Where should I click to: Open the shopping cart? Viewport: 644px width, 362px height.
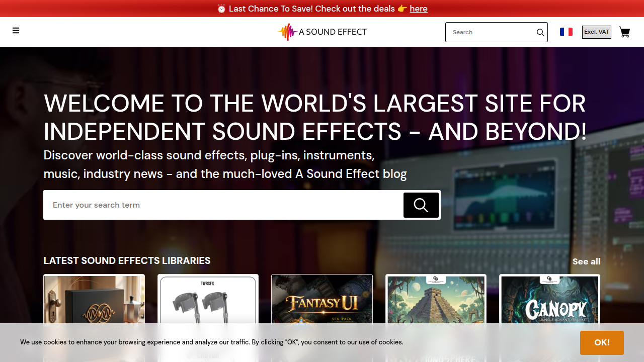click(x=624, y=32)
